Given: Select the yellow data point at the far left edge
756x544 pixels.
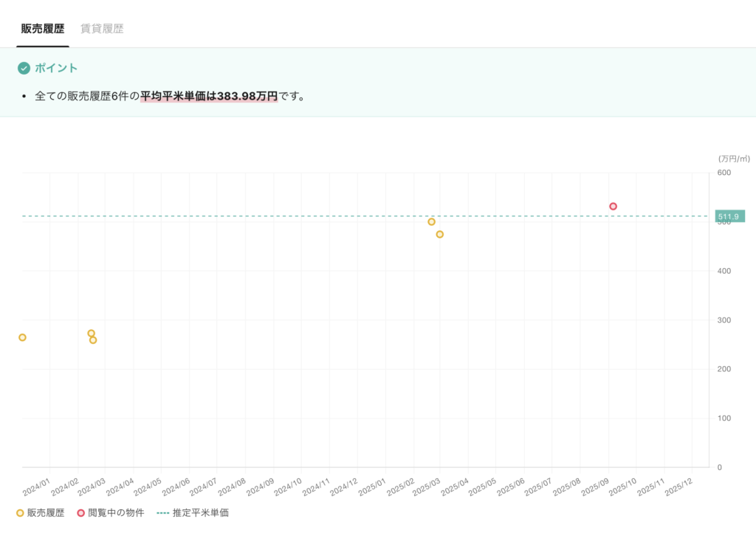Looking at the screenshot, I should pos(22,337).
